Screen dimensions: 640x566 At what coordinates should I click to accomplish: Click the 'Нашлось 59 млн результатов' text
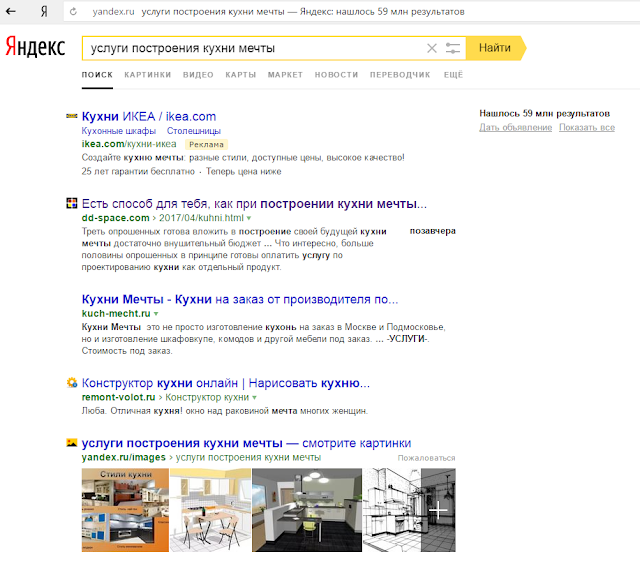pyautogui.click(x=544, y=113)
